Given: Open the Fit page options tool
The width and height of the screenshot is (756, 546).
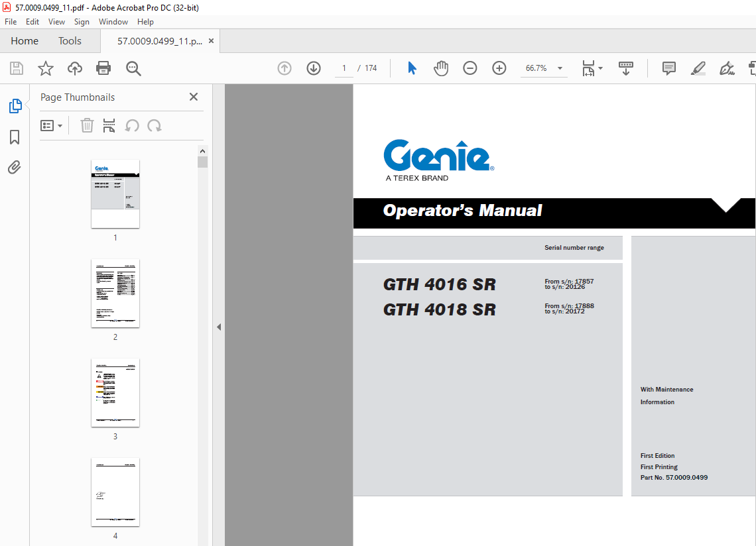Looking at the screenshot, I should point(592,68).
